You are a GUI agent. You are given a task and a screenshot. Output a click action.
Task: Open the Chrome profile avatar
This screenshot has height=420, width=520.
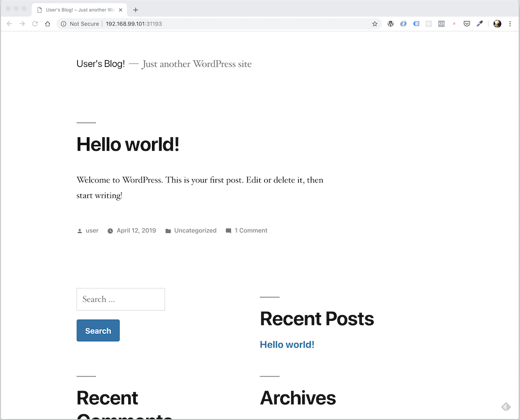(x=497, y=24)
